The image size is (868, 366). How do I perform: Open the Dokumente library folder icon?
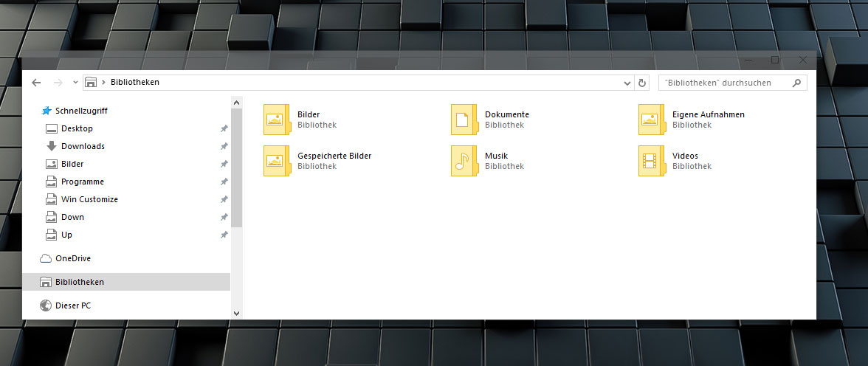[464, 119]
